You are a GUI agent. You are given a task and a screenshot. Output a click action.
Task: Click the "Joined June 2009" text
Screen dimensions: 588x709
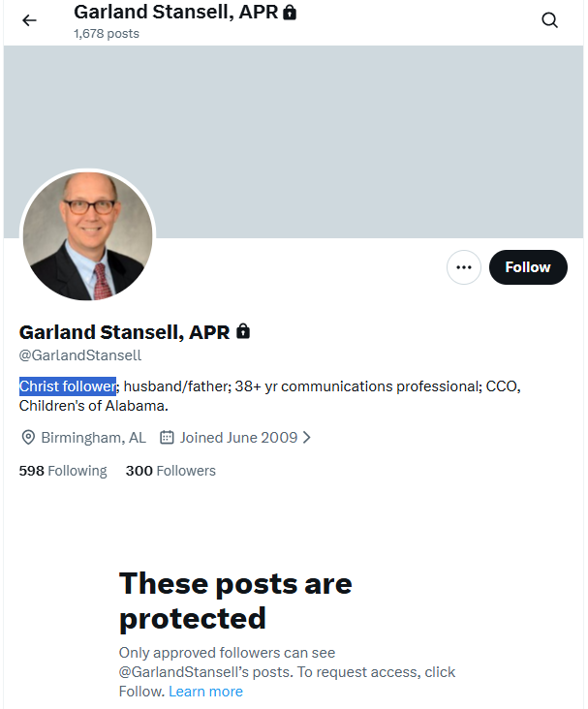pos(237,438)
